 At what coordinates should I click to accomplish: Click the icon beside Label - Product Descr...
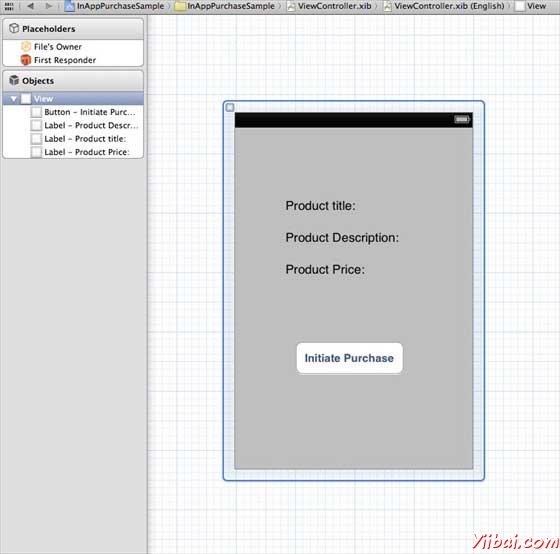pyautogui.click(x=36, y=125)
